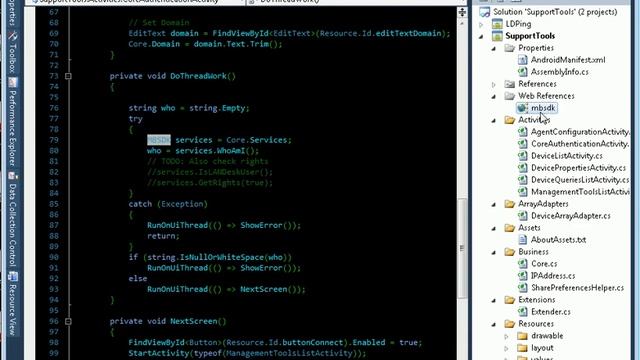Click the Business folder icon
640x360 pixels.
[509, 252]
